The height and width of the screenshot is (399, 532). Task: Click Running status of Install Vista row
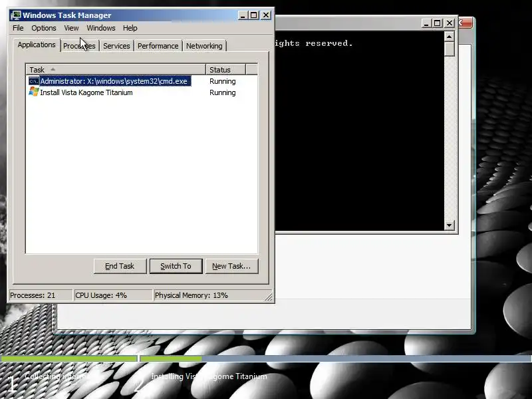[223, 92]
